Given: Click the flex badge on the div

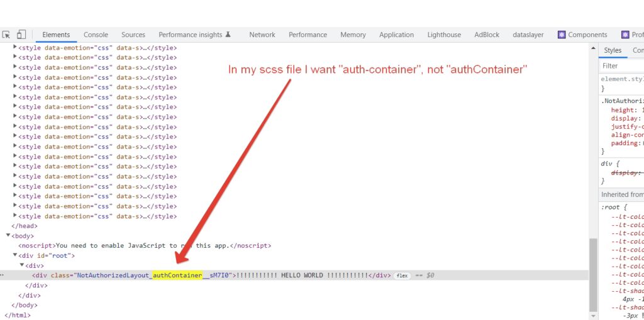Looking at the screenshot, I should (402, 275).
